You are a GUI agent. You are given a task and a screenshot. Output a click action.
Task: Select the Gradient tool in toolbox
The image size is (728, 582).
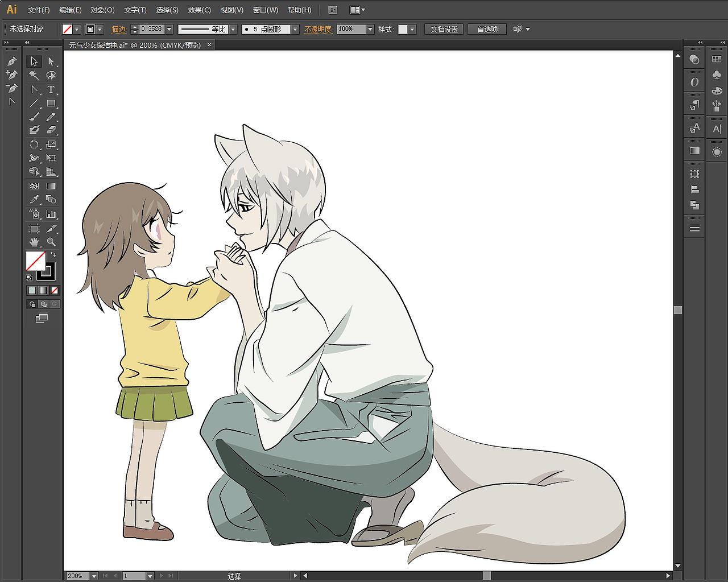tap(51, 186)
